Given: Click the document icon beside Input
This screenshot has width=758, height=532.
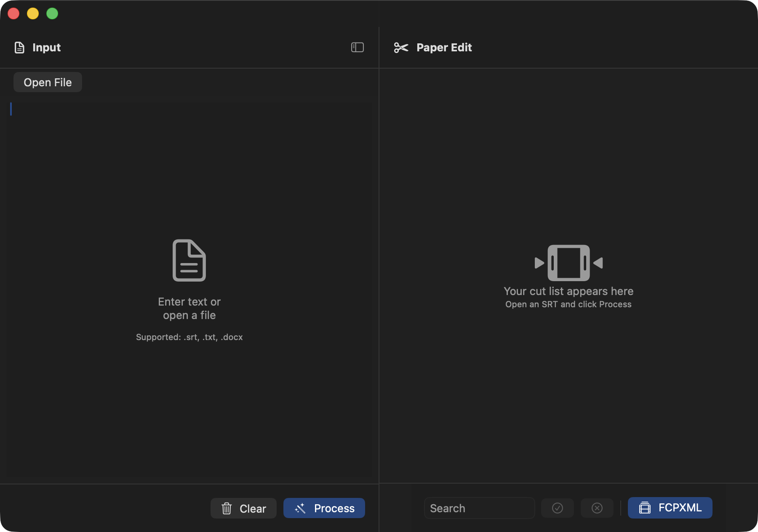Looking at the screenshot, I should pos(19,48).
